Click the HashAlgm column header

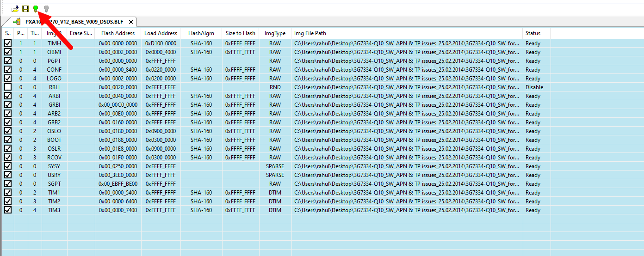coord(201,33)
